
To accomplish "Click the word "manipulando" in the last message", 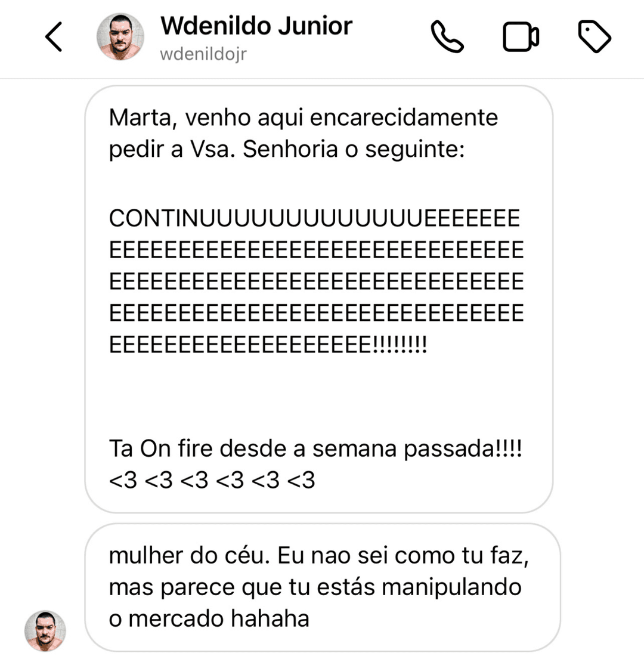I will 451,587.
